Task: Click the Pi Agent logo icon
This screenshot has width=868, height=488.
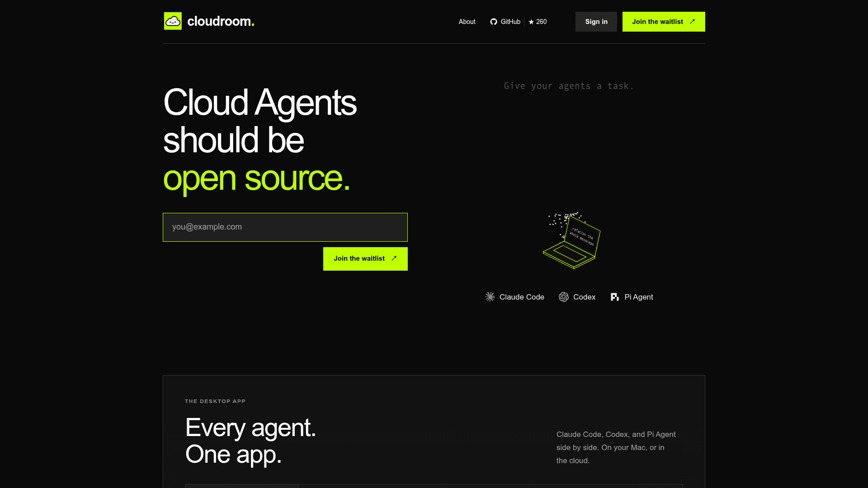Action: (615, 297)
